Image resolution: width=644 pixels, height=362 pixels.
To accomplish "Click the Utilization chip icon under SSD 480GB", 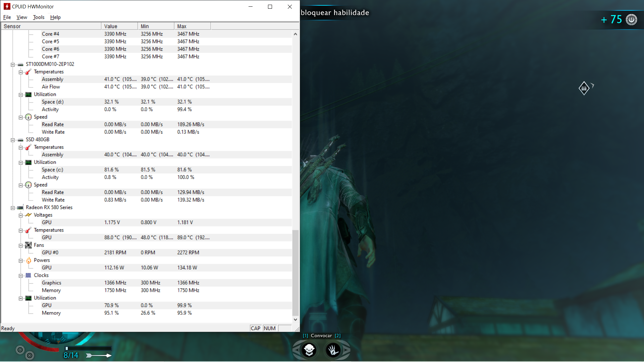I will pos(28,162).
